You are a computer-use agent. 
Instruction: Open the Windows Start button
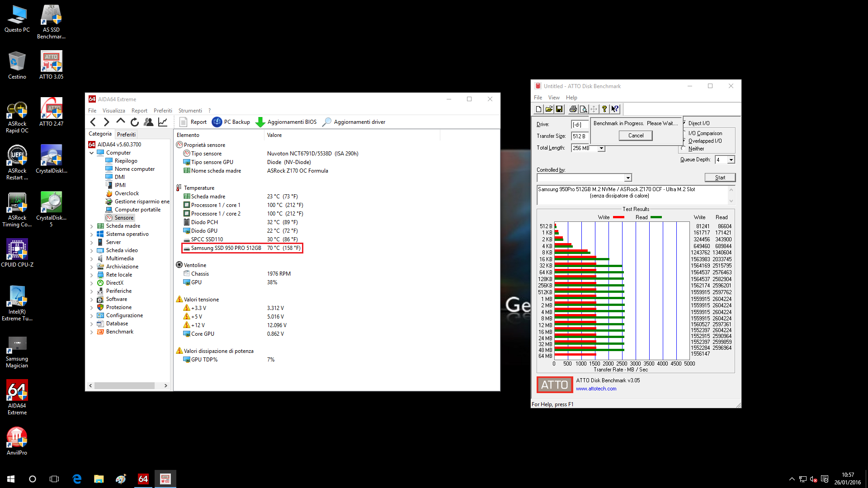pos(11,479)
